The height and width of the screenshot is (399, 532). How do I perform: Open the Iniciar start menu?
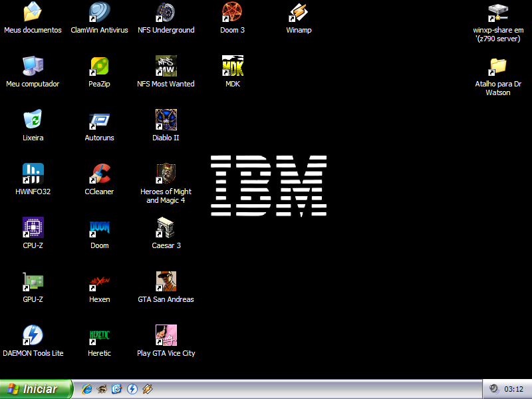pos(36,389)
